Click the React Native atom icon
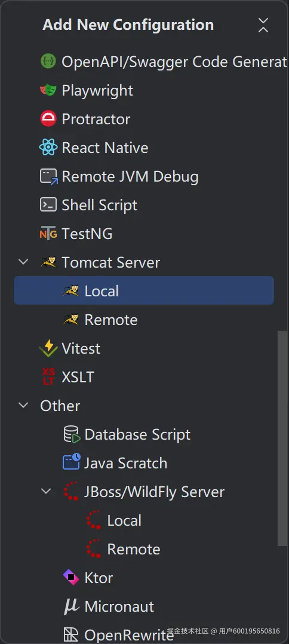 pos(48,148)
